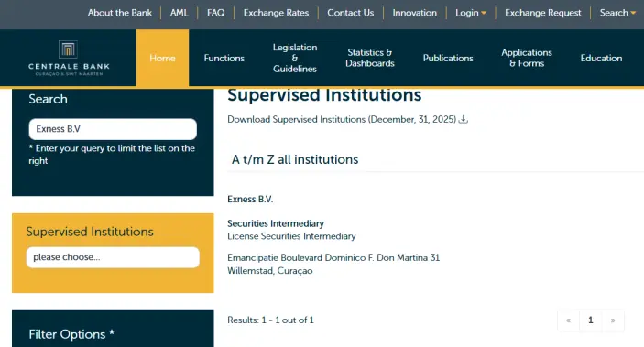
Task: View Exchange Rates page
Action: (x=276, y=13)
